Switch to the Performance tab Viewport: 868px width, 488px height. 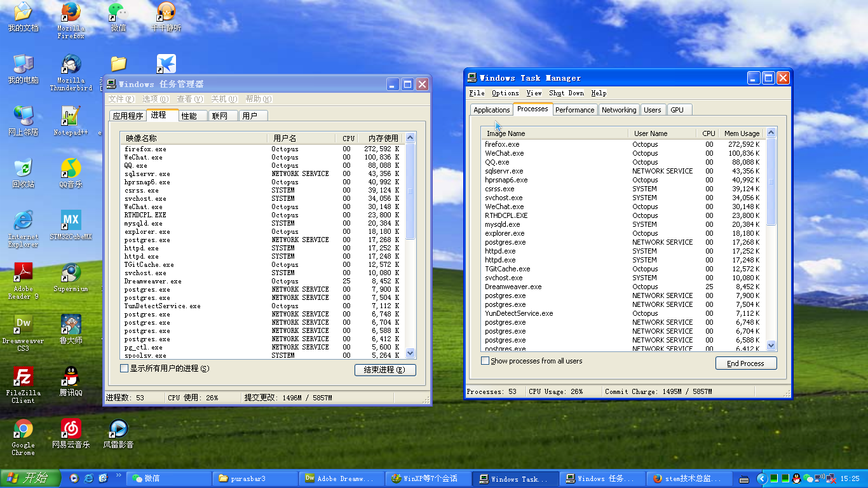coord(574,110)
